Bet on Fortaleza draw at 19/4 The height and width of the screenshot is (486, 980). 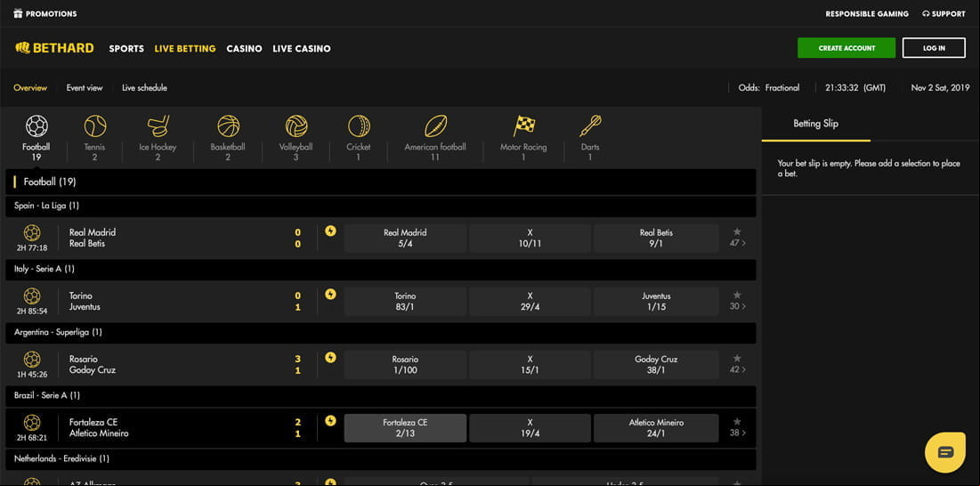point(530,428)
